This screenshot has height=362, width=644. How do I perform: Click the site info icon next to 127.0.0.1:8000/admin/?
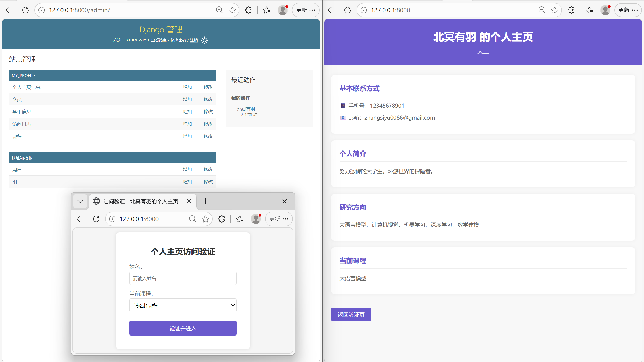tap(42, 10)
